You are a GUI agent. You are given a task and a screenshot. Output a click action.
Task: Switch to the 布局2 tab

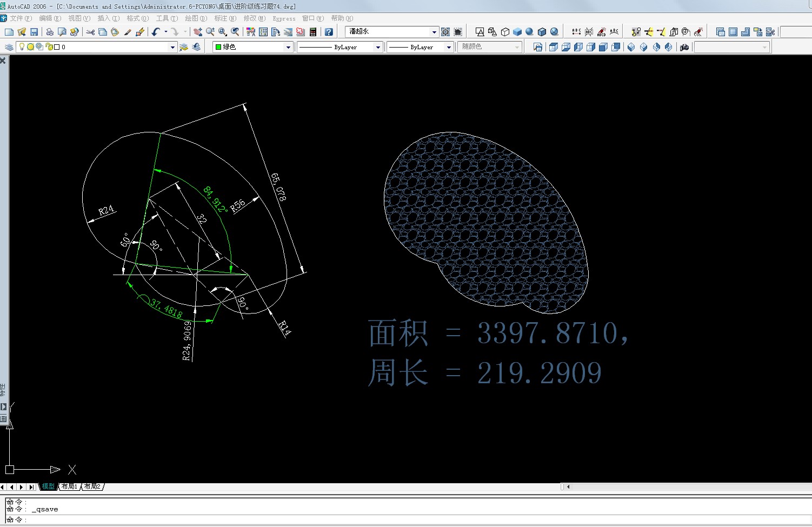click(x=92, y=486)
